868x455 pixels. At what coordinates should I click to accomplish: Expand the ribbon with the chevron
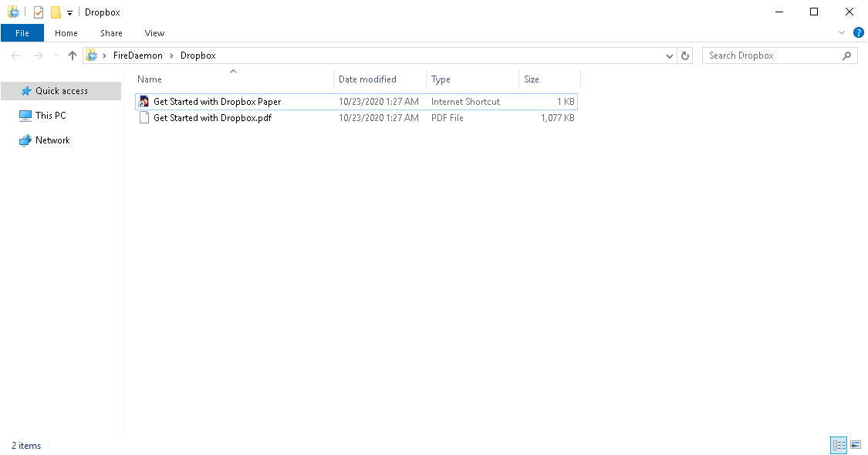(x=842, y=32)
